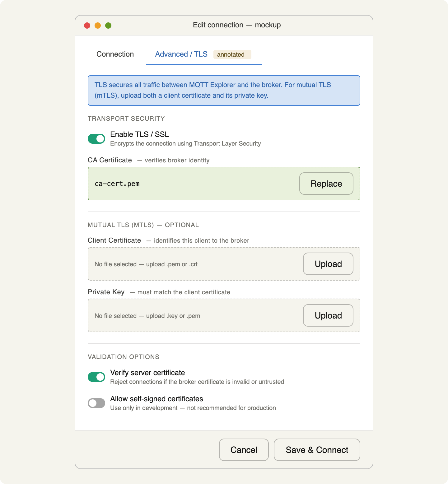This screenshot has width=448, height=484.
Task: Click the Validation Options heading
Action: [124, 357]
